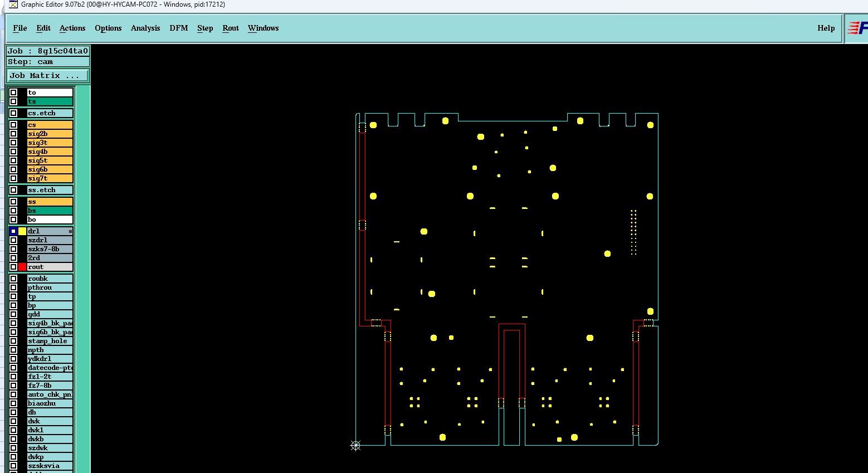Show layer sig3t via its checkbox

(x=13, y=143)
